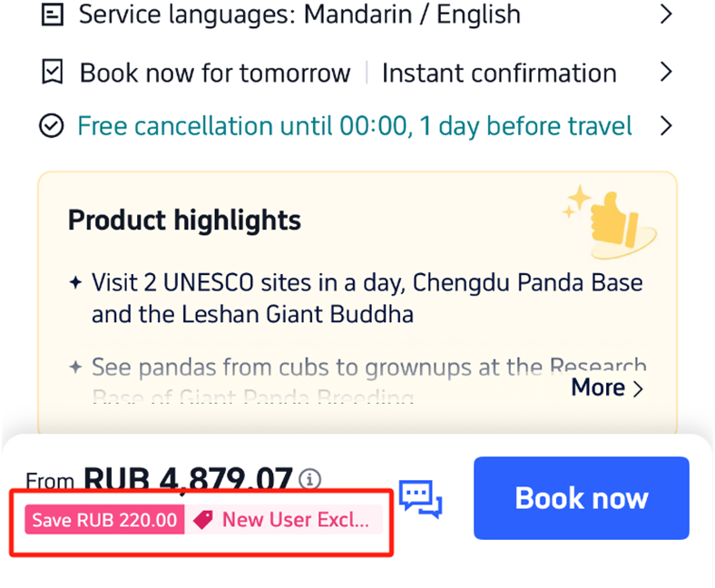Open the customer service chat icon

tap(421, 498)
